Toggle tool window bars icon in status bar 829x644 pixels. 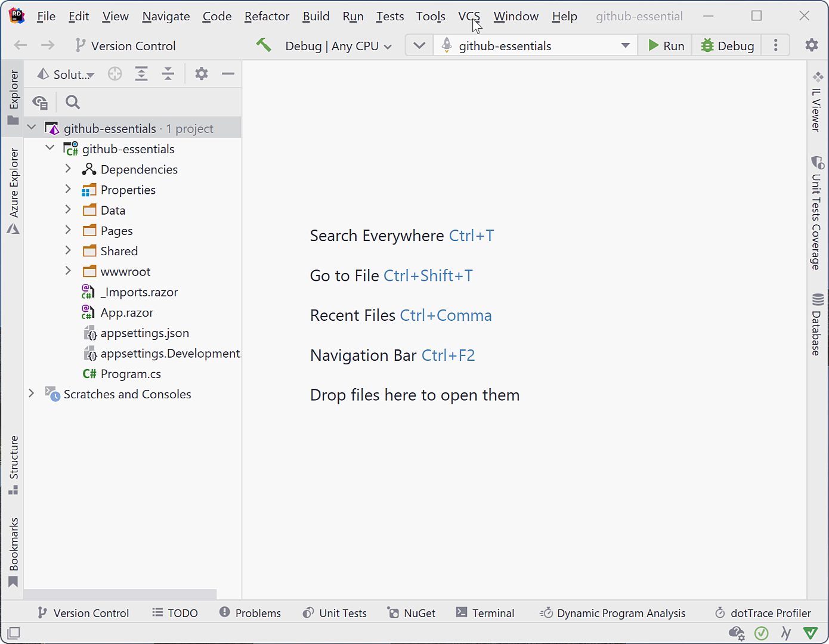[14, 633]
